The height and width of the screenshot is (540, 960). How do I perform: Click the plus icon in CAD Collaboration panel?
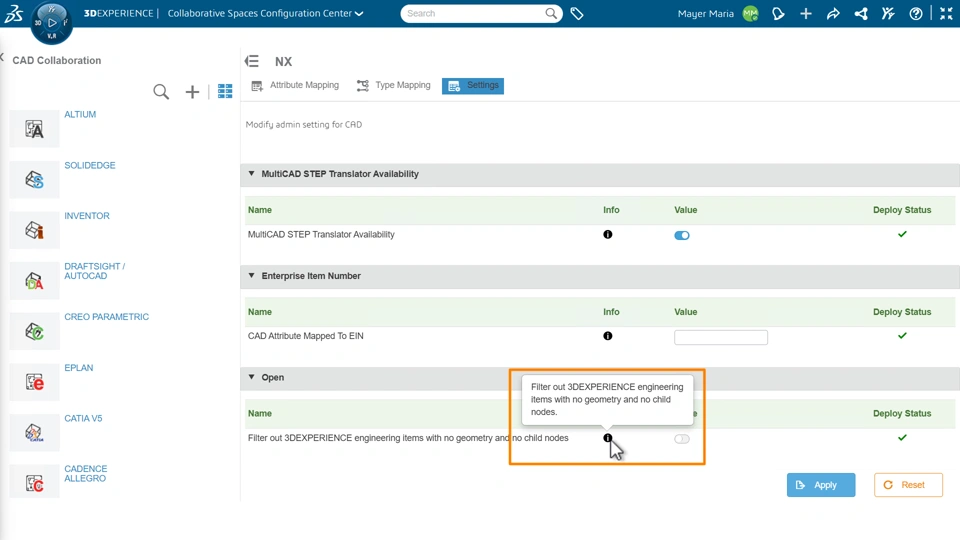[192, 92]
